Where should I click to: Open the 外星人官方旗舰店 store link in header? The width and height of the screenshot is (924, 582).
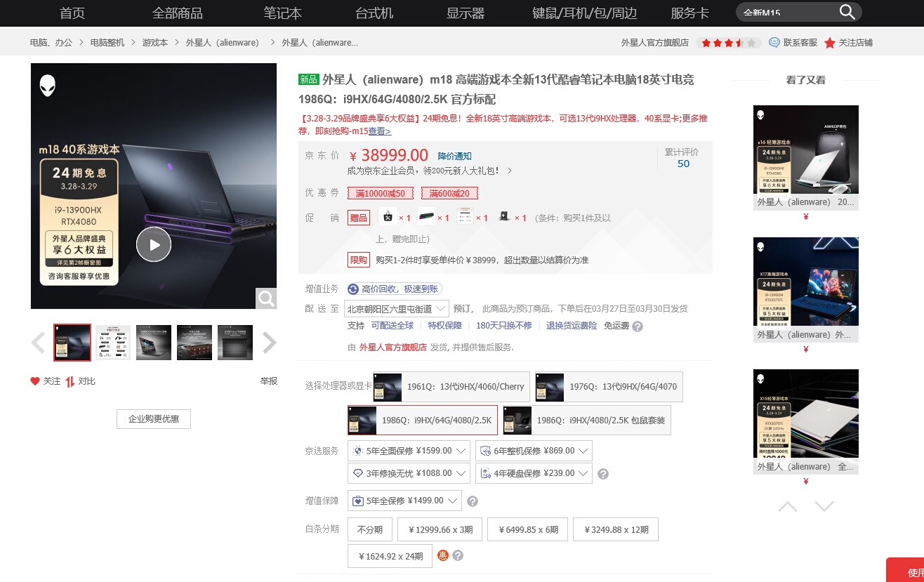[x=655, y=43]
